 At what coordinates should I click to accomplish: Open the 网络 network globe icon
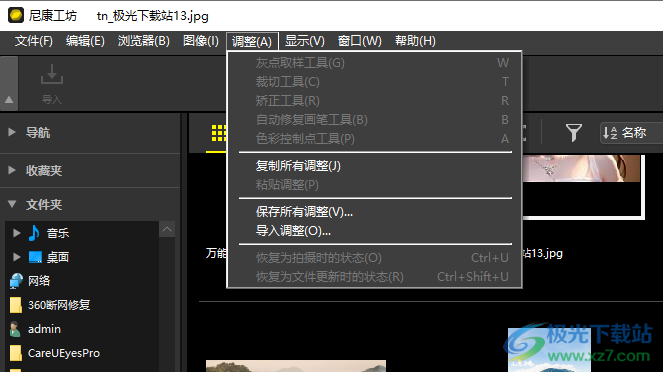pyautogui.click(x=16, y=281)
